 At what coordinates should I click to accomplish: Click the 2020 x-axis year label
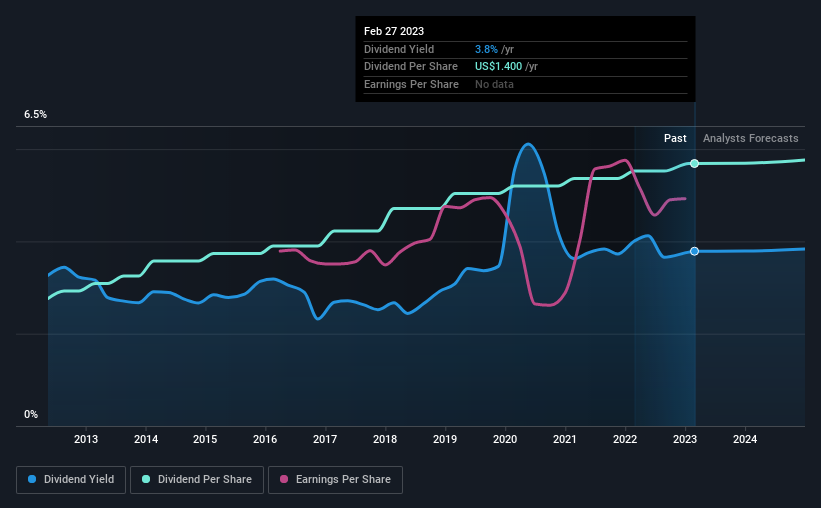pyautogui.click(x=505, y=439)
